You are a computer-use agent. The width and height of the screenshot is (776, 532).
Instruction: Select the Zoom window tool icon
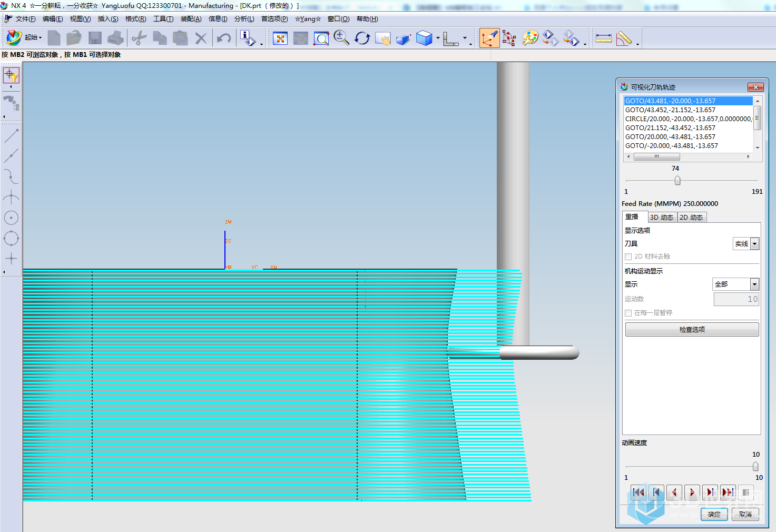tap(321, 38)
